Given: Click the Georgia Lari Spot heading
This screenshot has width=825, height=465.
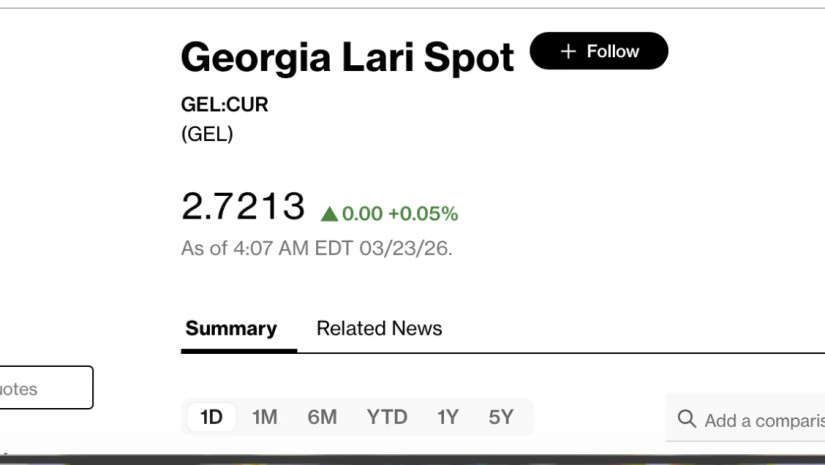Looking at the screenshot, I should point(347,58).
